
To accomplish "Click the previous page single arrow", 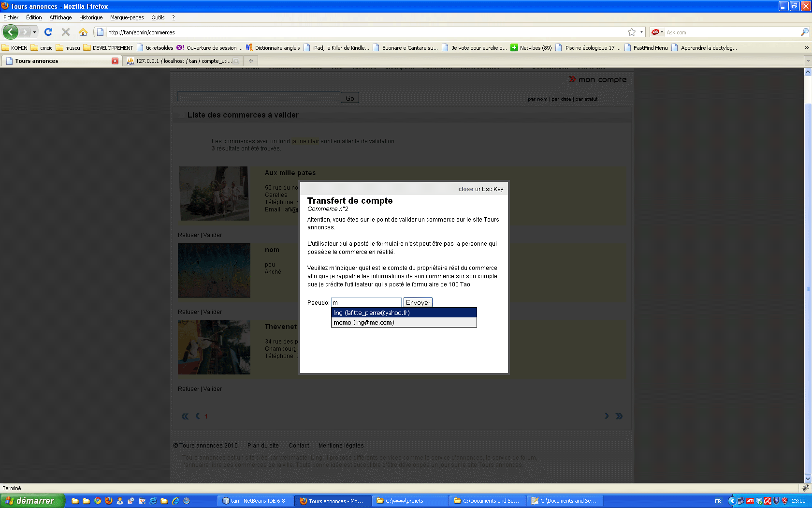I will 197,416.
